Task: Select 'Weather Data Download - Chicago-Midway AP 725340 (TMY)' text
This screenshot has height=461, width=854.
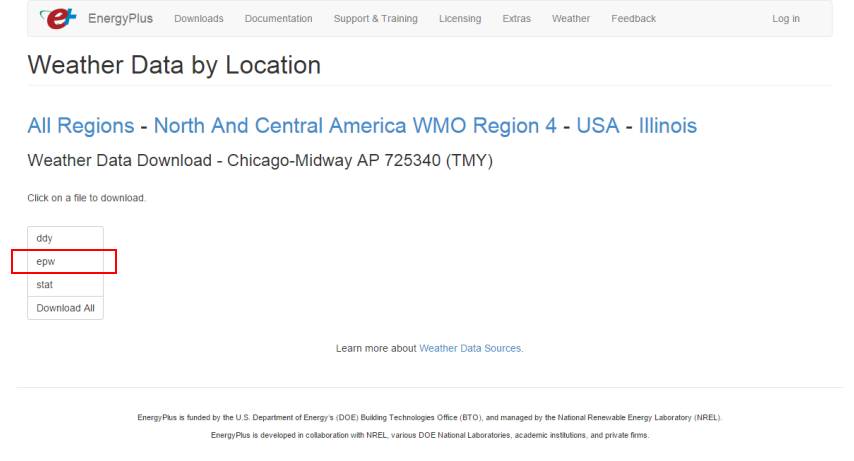Action: [260, 161]
